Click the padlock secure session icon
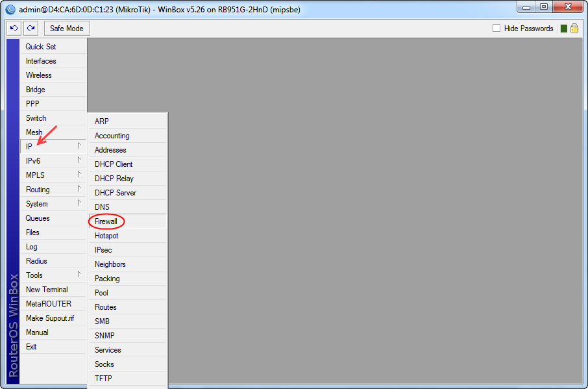The height and width of the screenshot is (389, 588). click(x=574, y=28)
